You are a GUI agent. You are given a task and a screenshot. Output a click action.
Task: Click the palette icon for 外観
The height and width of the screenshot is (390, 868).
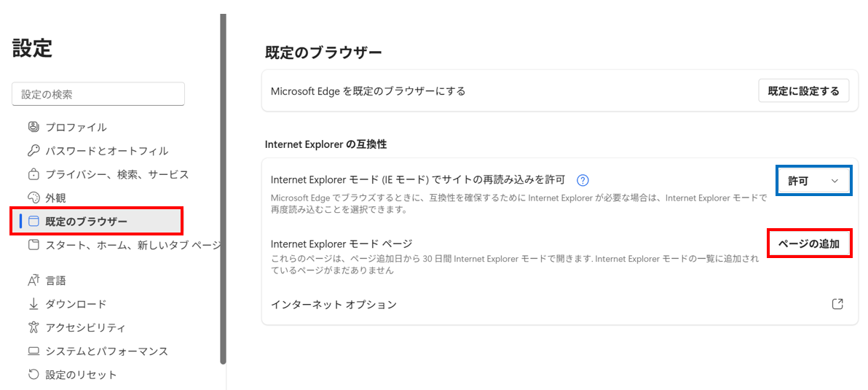point(33,198)
